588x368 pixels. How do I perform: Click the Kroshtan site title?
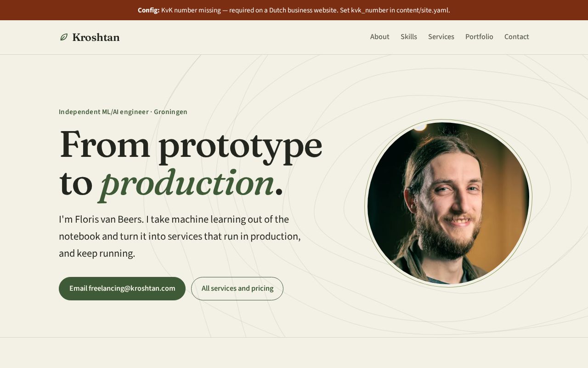96,37
